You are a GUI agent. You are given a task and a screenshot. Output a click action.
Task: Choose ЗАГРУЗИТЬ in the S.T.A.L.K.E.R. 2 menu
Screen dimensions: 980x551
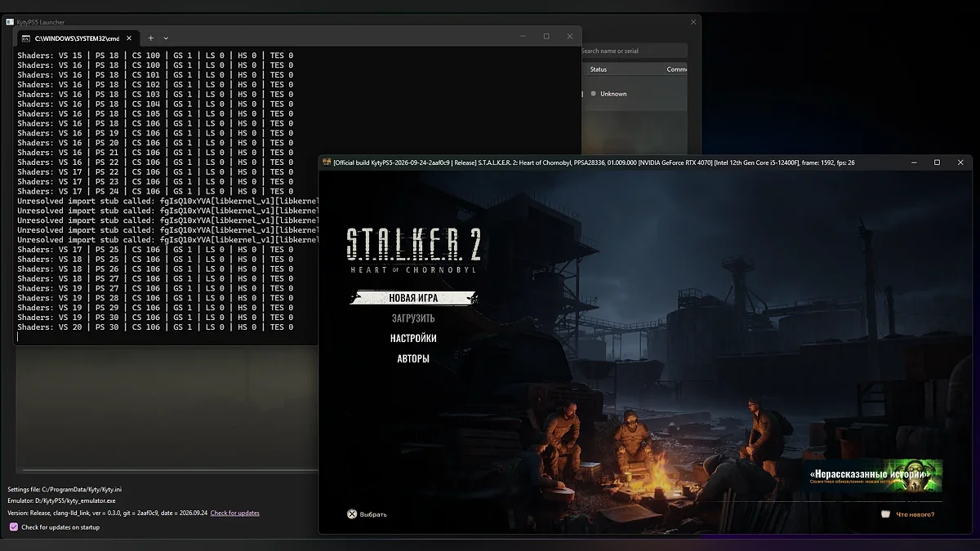click(x=413, y=318)
